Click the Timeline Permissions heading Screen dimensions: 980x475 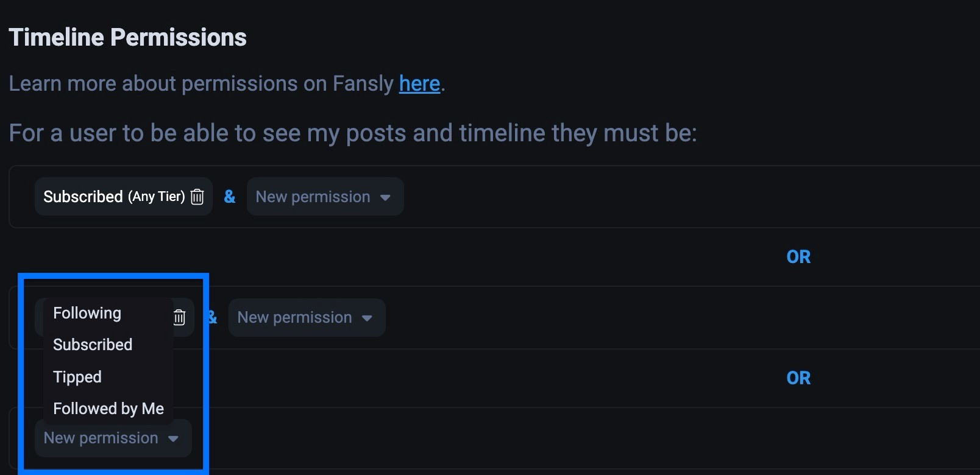click(x=127, y=37)
